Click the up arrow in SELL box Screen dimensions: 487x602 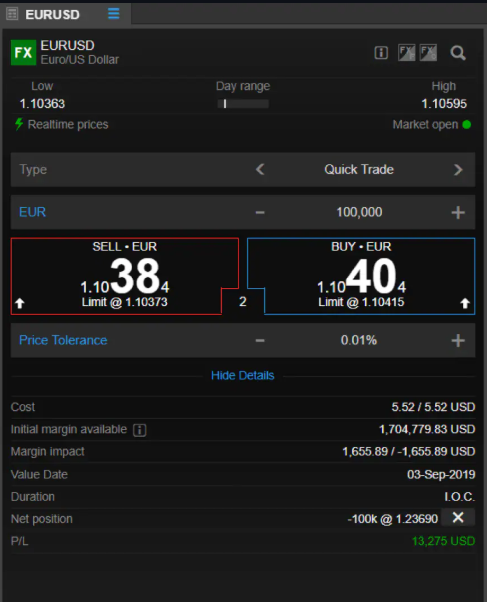coord(20,303)
